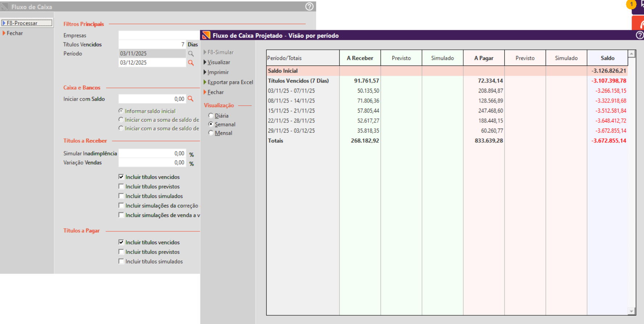Focus the Simular Inadimplência percent field
Image resolution: width=644 pixels, height=324 pixels.
(x=152, y=153)
